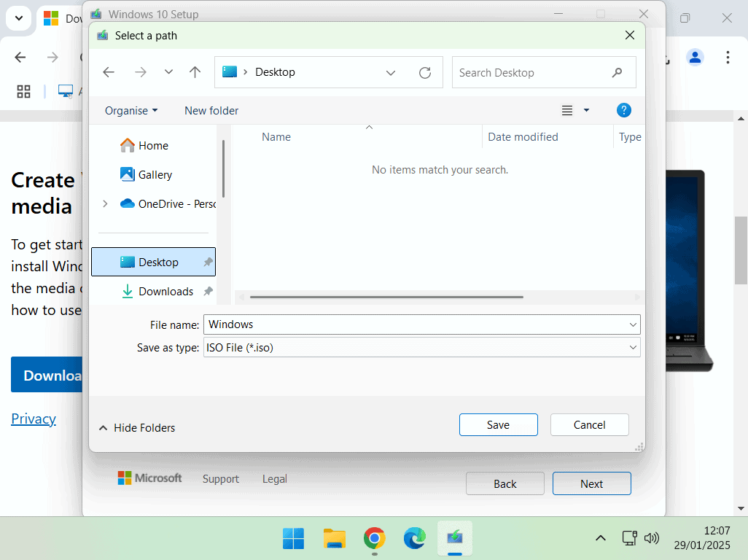Open the clock showing 12:07
The height and width of the screenshot is (560, 748).
pyautogui.click(x=702, y=538)
